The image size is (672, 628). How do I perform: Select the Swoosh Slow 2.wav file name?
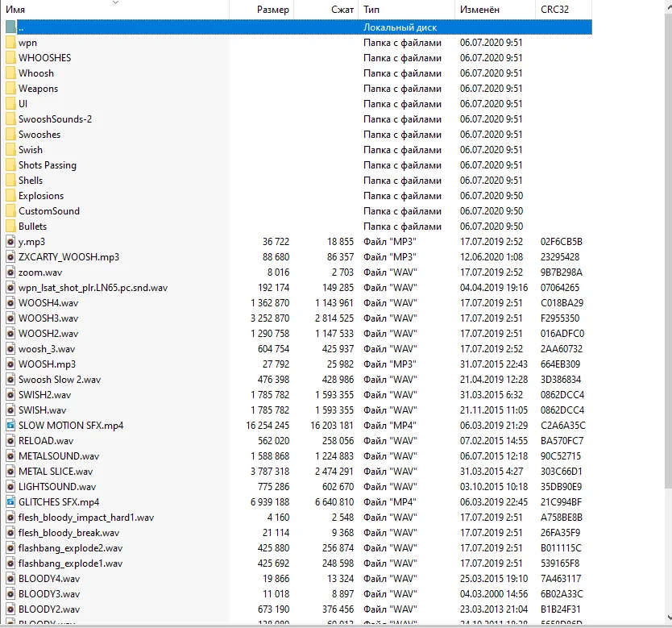coord(60,380)
